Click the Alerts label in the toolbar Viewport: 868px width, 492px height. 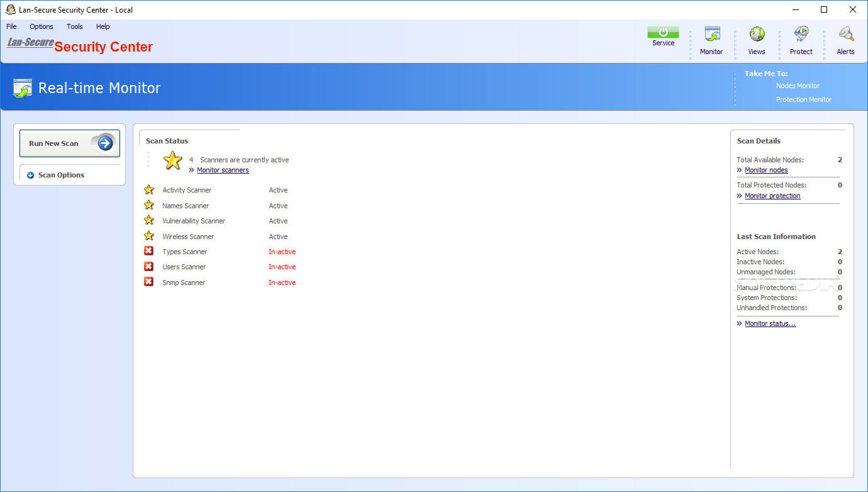pyautogui.click(x=846, y=52)
